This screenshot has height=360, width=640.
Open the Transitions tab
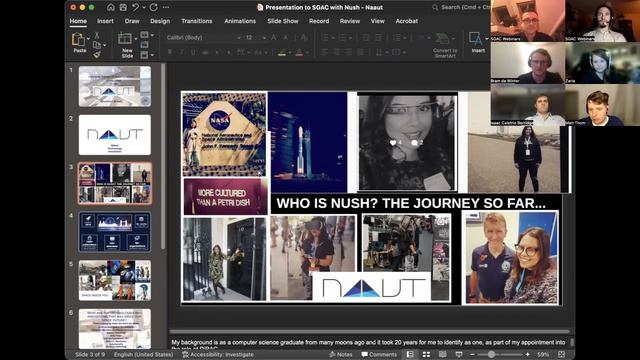tap(197, 21)
